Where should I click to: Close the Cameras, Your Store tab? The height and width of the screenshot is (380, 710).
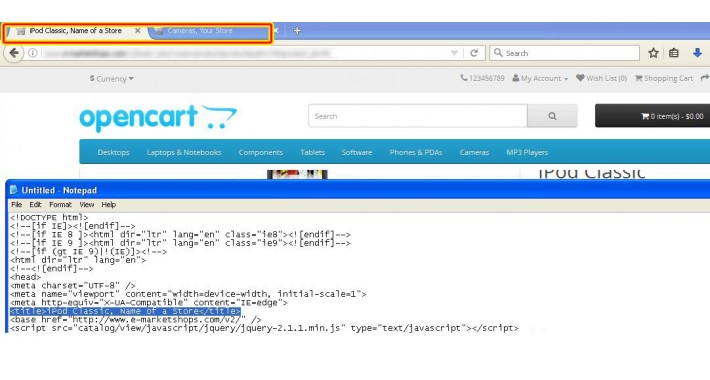click(276, 31)
